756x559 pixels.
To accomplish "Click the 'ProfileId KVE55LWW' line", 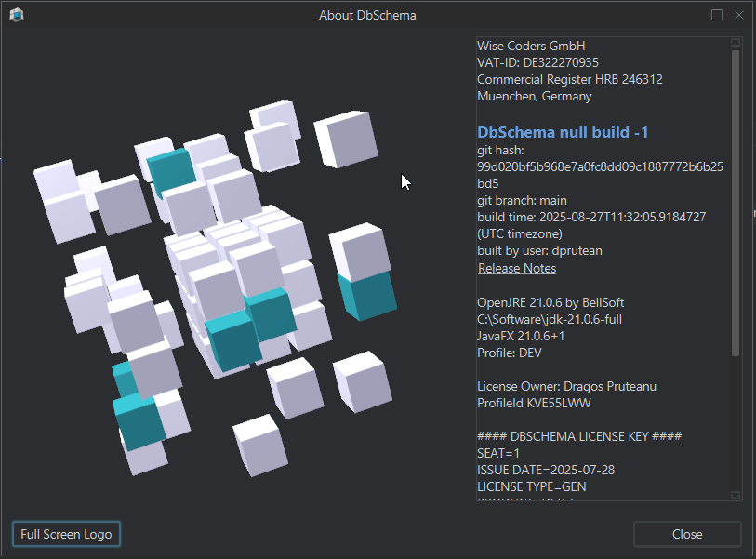I will [x=534, y=404].
